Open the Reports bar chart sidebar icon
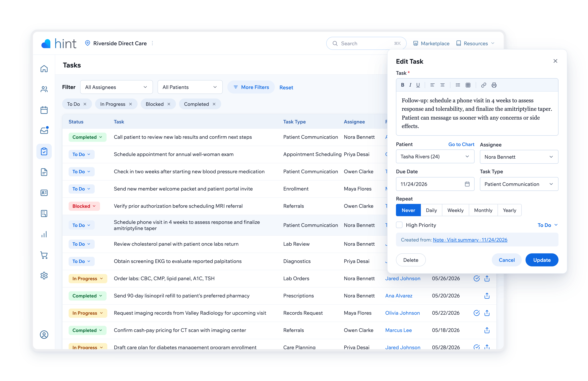Screen dimensions: 588x381 pos(44,234)
